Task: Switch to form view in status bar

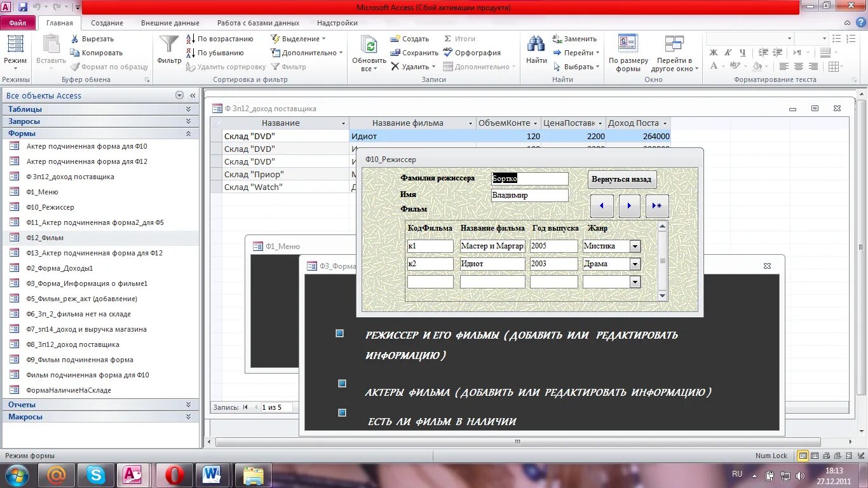Action: point(803,456)
